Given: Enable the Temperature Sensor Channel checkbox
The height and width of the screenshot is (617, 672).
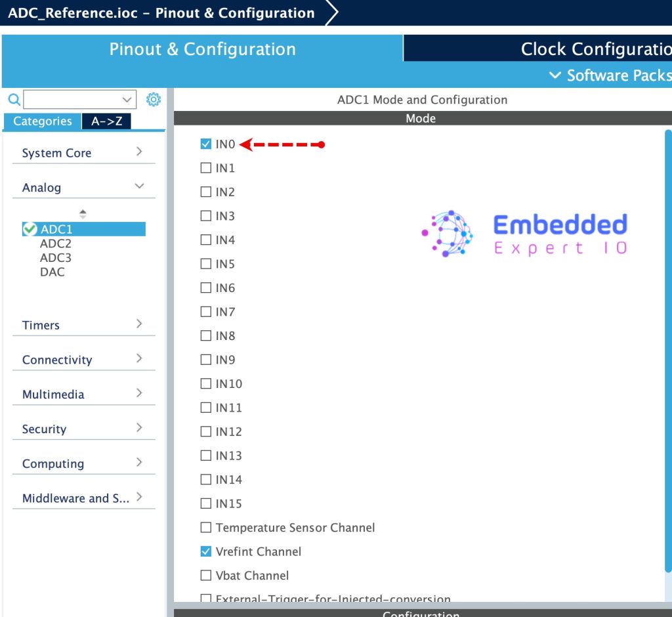Looking at the screenshot, I should pyautogui.click(x=206, y=528).
